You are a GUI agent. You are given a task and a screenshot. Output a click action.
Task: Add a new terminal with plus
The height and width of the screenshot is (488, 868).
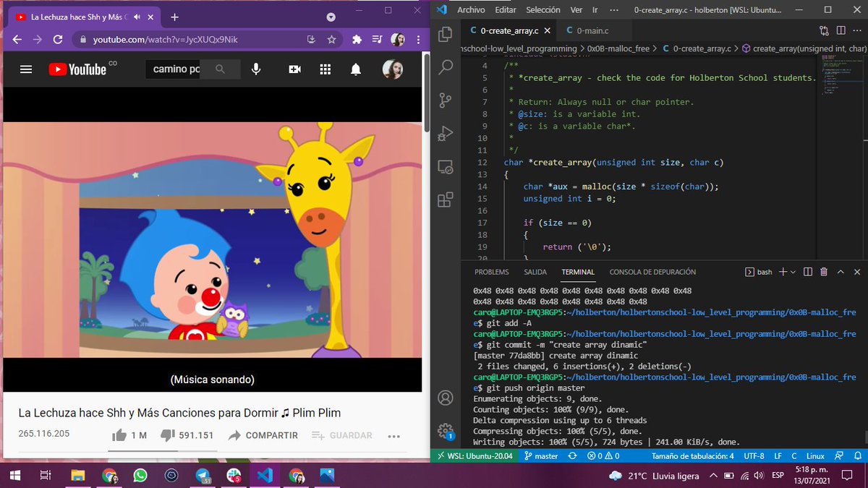point(783,272)
